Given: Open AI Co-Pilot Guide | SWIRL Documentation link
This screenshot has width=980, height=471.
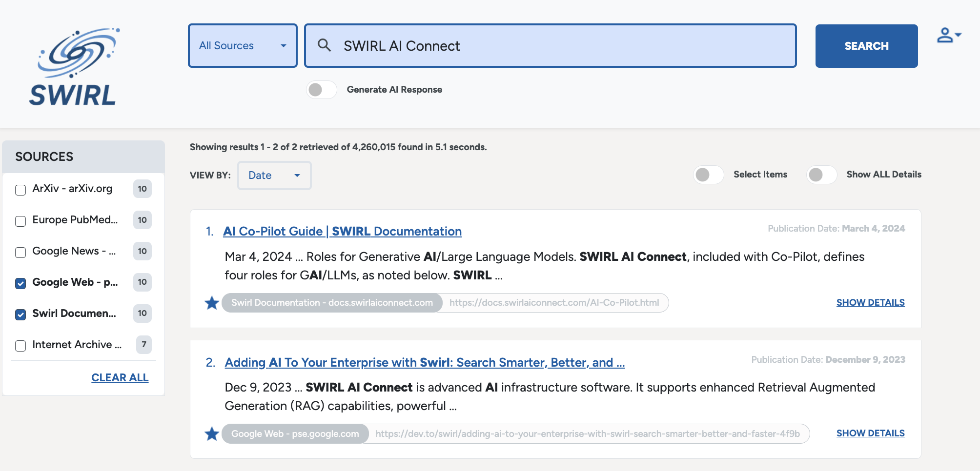Looking at the screenshot, I should point(342,231).
